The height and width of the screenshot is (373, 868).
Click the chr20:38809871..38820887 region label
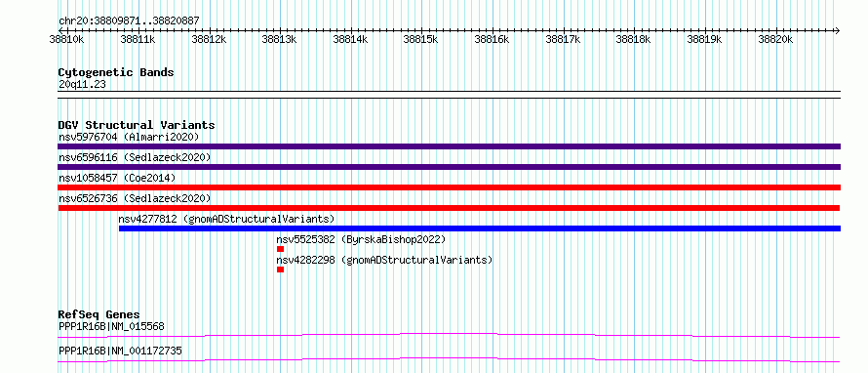click(129, 21)
